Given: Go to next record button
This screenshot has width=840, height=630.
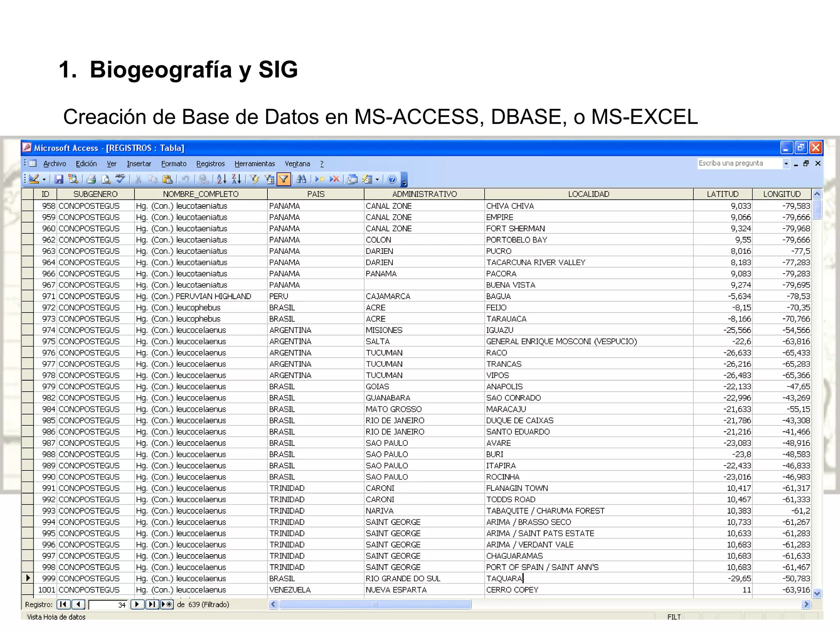Looking at the screenshot, I should point(137,604).
